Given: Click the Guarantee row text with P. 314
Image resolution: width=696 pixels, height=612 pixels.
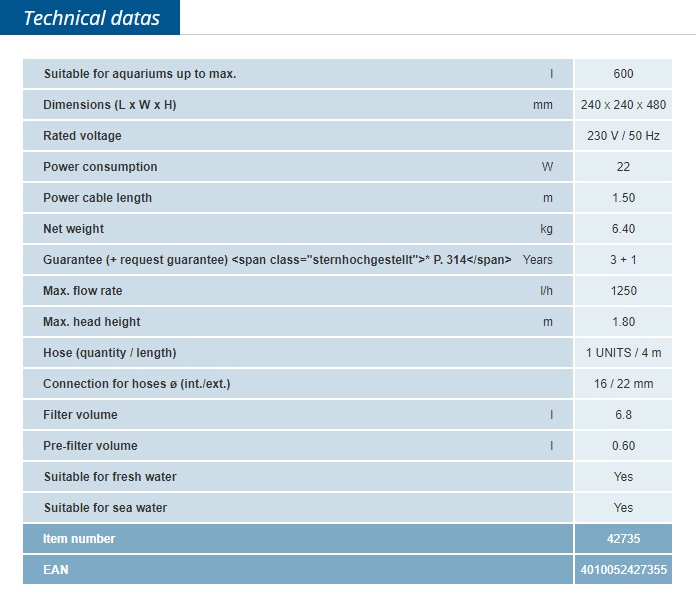Looking at the screenshot, I should tap(277, 260).
